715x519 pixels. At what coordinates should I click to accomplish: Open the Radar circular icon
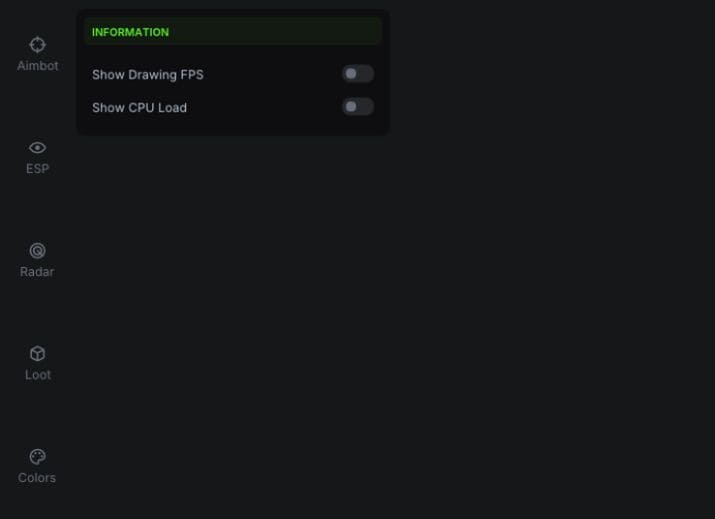pos(37,251)
